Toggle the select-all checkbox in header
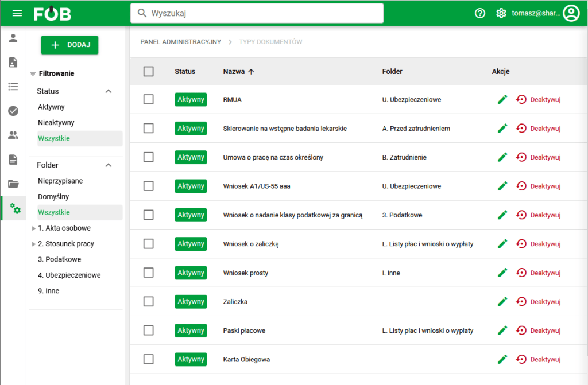The image size is (588, 385). [149, 71]
